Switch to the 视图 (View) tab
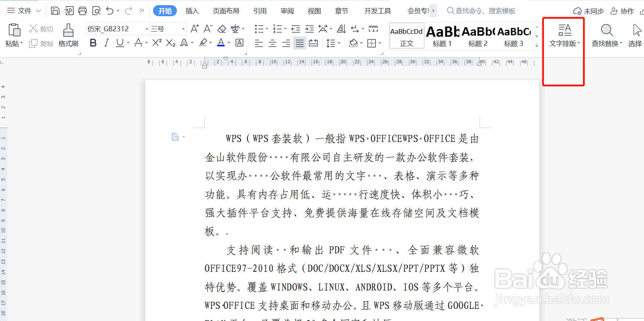644x321 pixels. click(x=314, y=11)
